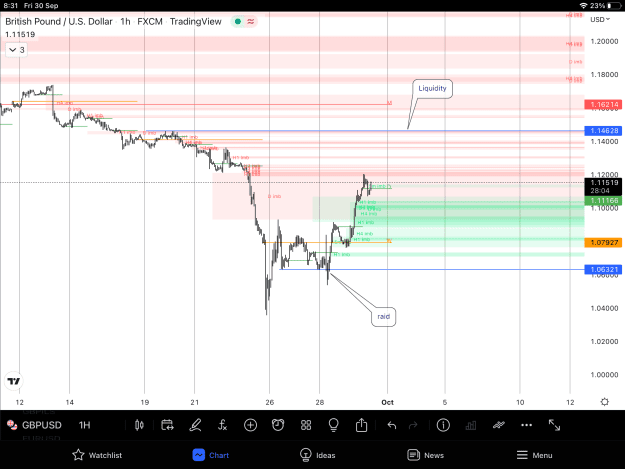
Task: Add a symbol with the plus circle icon
Action: (250, 425)
